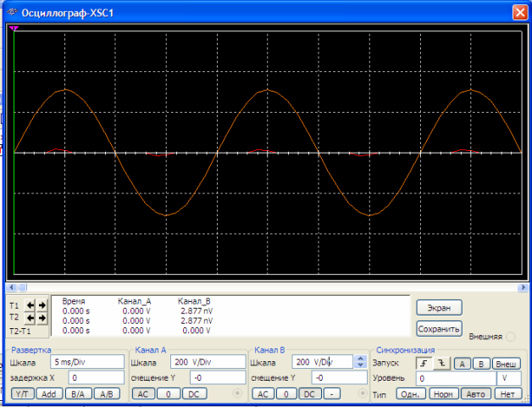Click Канал_B value 2.877 nV in T1 row
Viewport: 532px width, 407px height.
(197, 311)
